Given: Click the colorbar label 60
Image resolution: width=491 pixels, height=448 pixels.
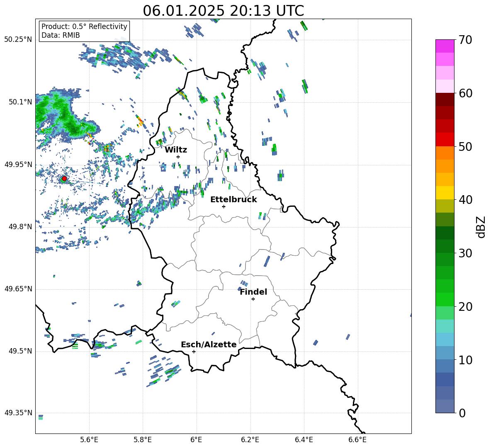Looking at the screenshot, I should pos(465,93).
